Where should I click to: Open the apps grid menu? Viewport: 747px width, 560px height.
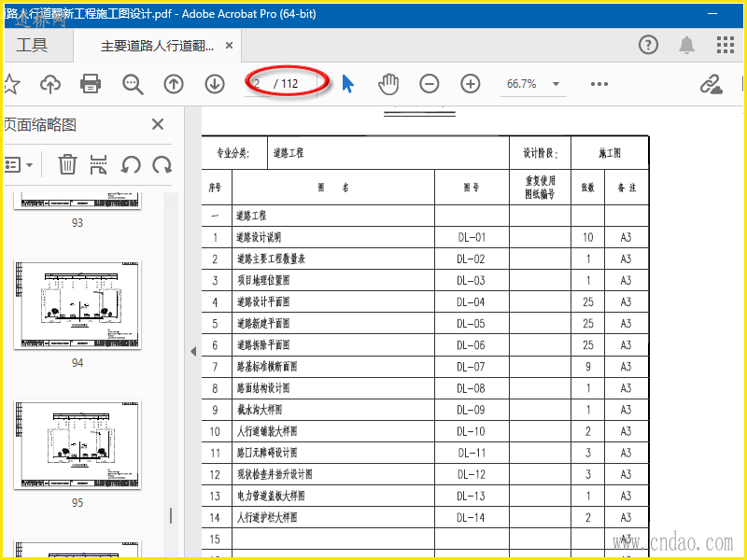(x=726, y=45)
